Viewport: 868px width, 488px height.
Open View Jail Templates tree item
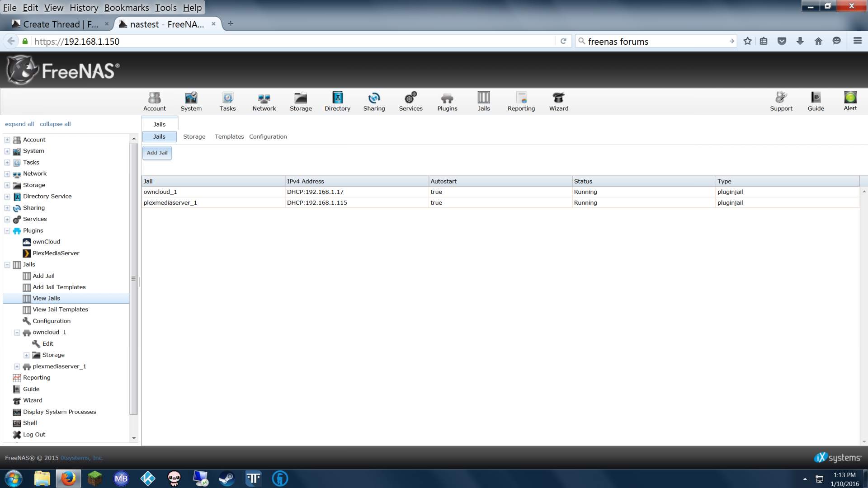click(x=60, y=310)
